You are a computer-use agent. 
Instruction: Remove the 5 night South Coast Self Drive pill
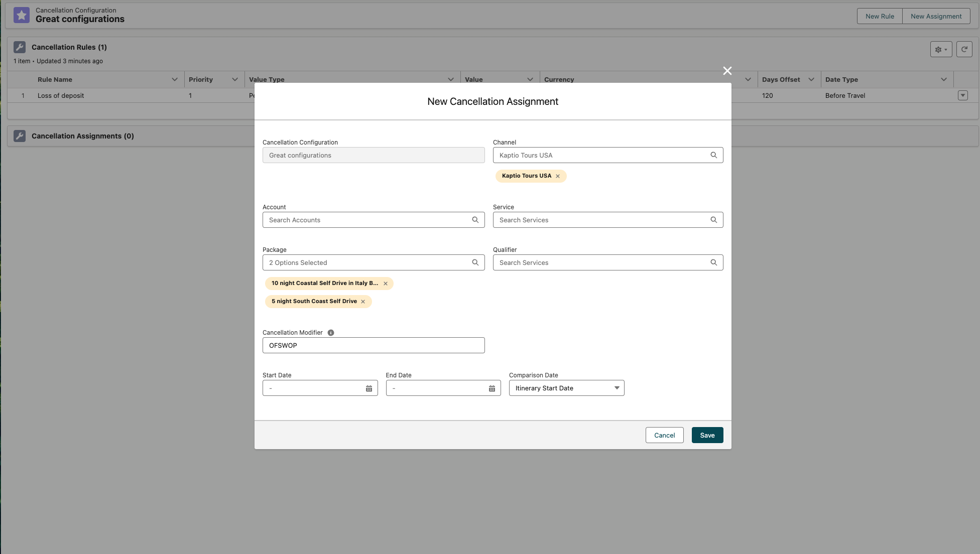[363, 302]
